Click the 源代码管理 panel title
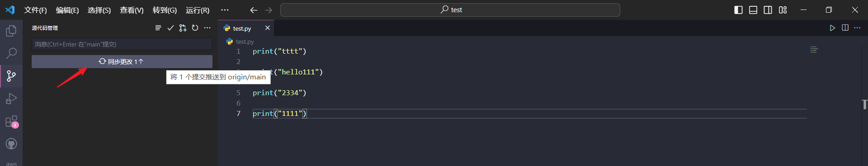 tap(45, 28)
